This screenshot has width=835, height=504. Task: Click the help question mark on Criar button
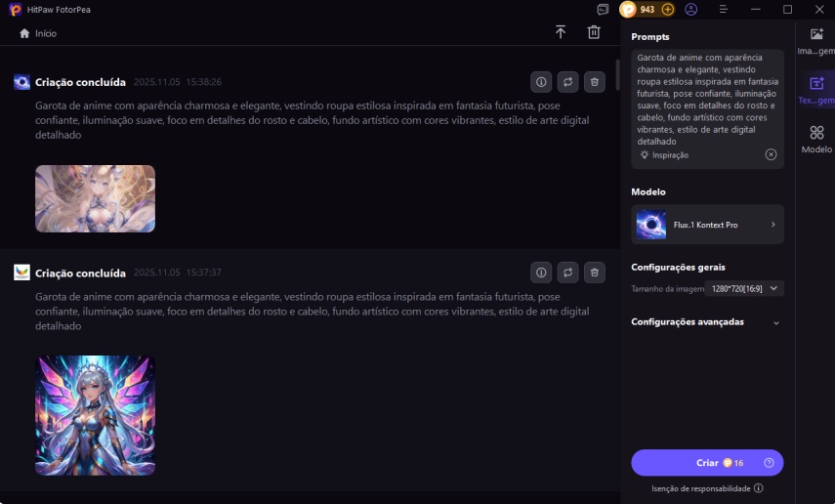(769, 463)
